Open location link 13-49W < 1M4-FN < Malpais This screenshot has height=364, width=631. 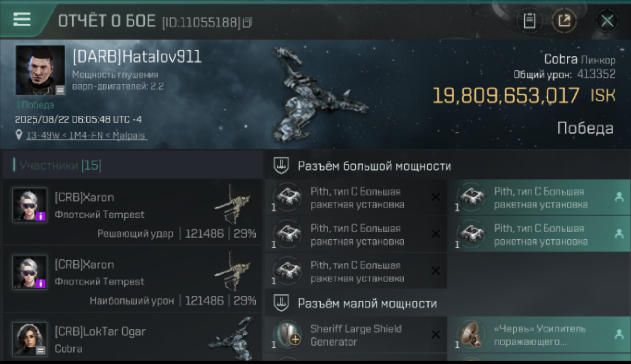point(86,135)
